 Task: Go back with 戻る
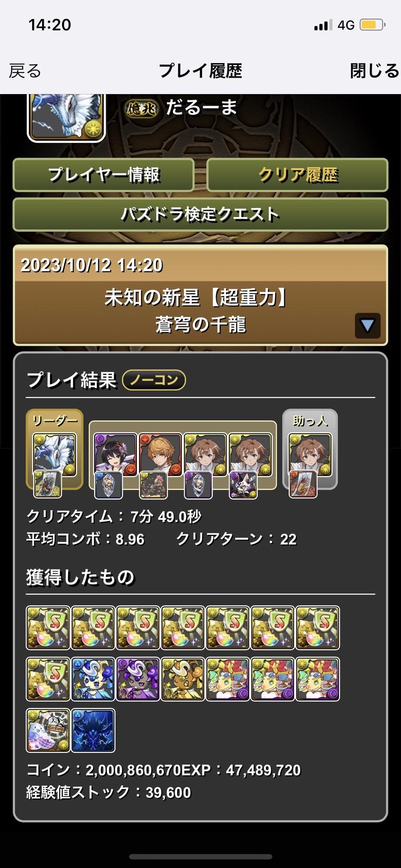(25, 71)
